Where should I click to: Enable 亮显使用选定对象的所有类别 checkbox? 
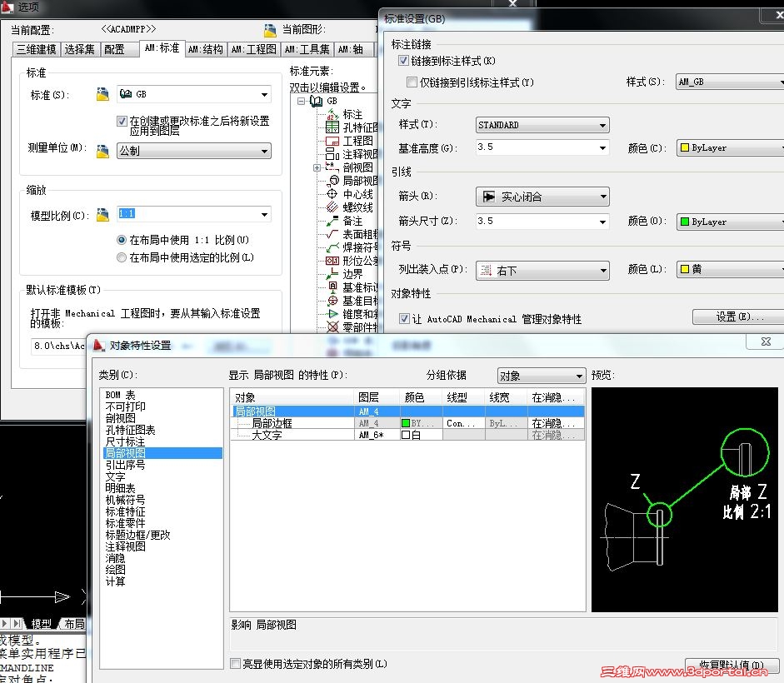coord(235,664)
